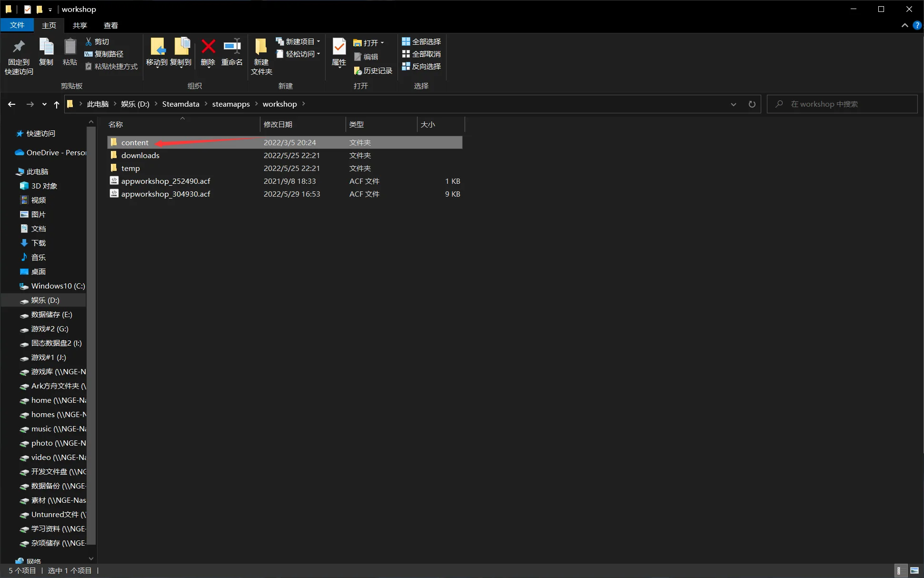The height and width of the screenshot is (578, 924).
Task: Click the workshop search input field
Action: point(842,104)
